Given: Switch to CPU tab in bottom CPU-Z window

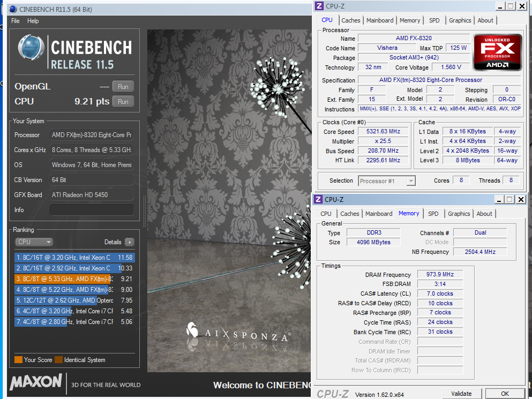Looking at the screenshot, I should point(326,214).
